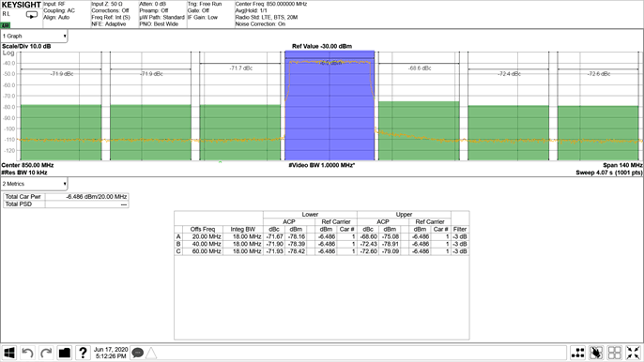
Task: Select the -71.7 dBc lower offset bar
Action: [240, 132]
